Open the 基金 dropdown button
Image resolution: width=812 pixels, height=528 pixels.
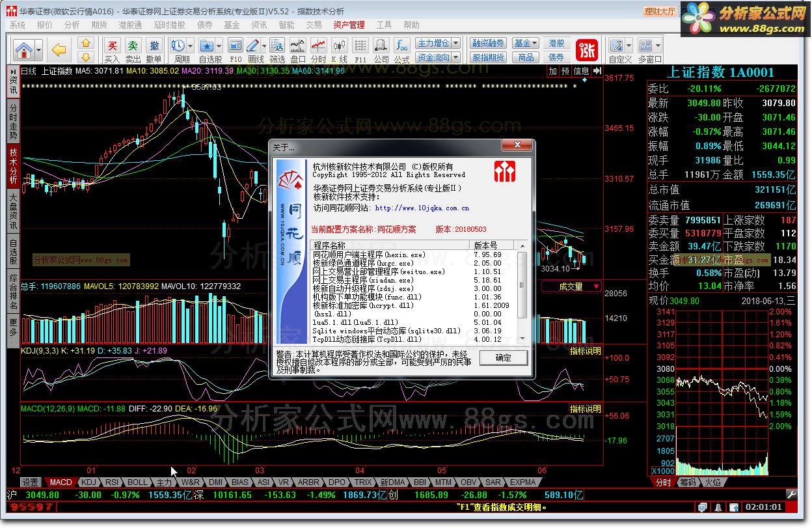point(525,43)
